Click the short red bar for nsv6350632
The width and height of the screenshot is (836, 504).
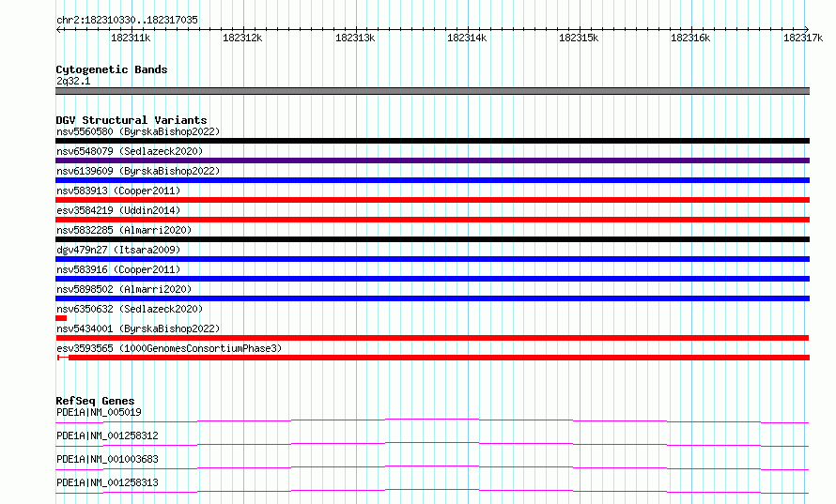point(61,318)
